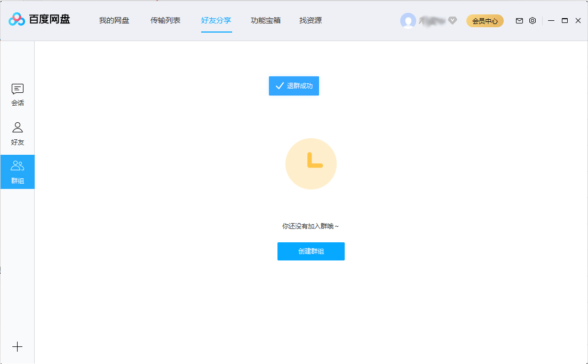Open the message notifications envelope icon
Viewport: 588px width, 364px height.
[x=519, y=20]
